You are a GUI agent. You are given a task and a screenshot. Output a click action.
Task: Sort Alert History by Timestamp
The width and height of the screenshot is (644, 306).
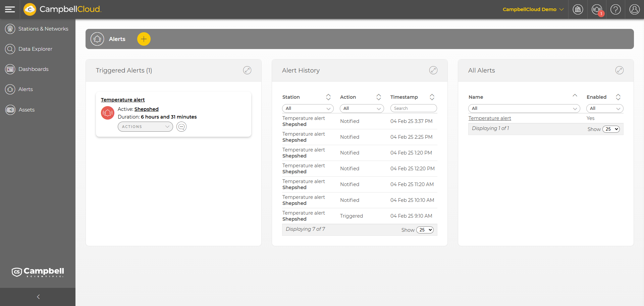click(x=432, y=97)
